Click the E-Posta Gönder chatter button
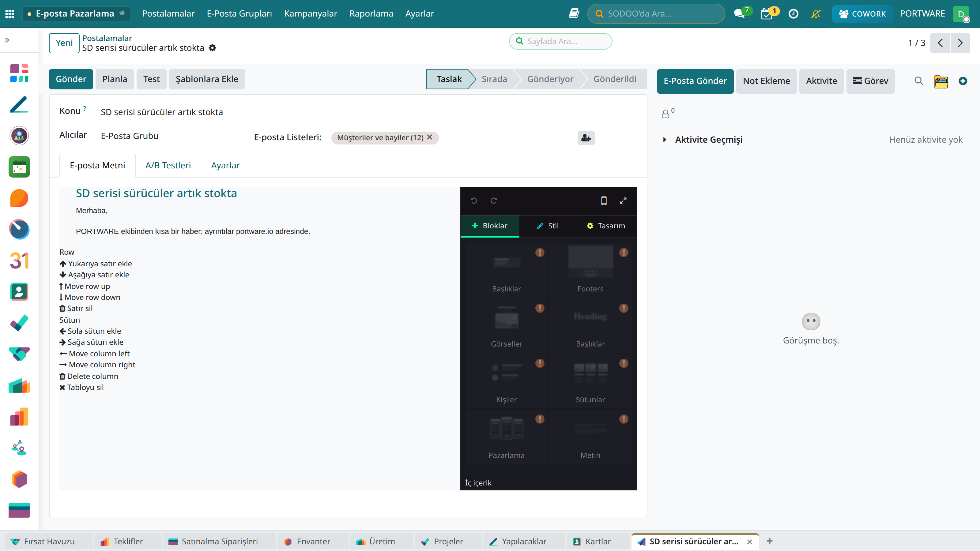Image resolution: width=980 pixels, height=551 pixels. pos(695,81)
